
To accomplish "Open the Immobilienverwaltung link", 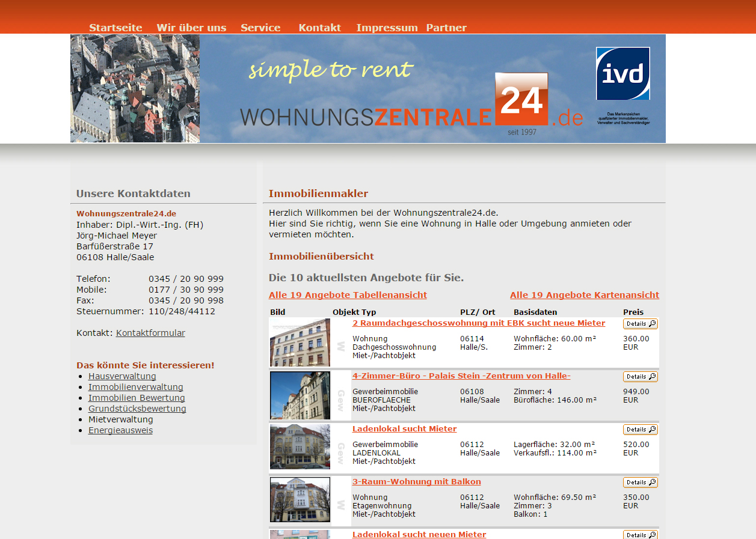I will tap(136, 387).
